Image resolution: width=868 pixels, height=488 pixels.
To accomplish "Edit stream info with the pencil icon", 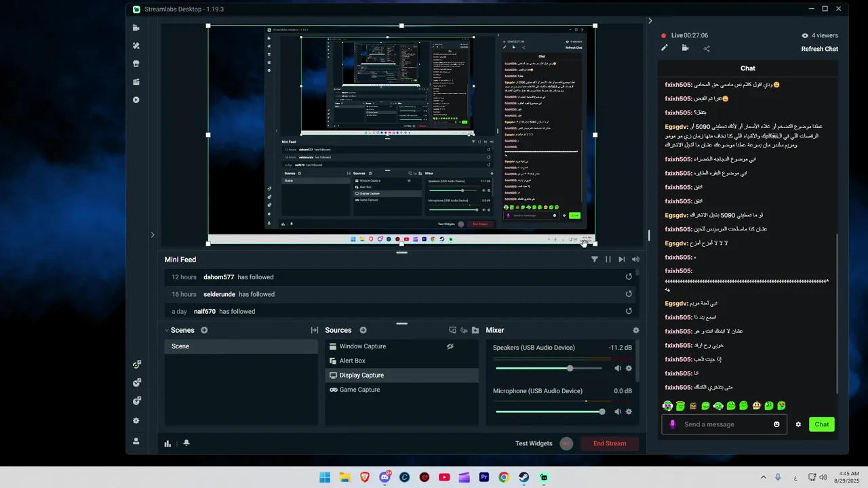I will coord(665,48).
